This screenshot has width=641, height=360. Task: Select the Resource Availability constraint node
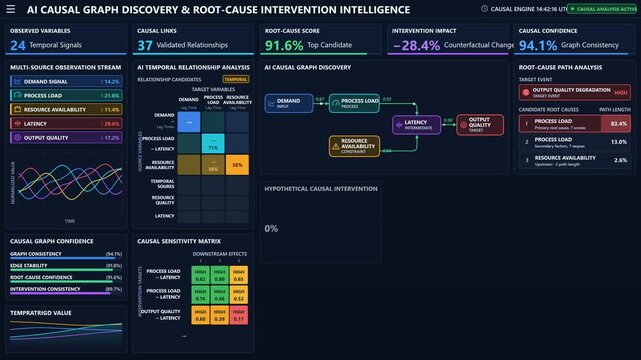click(x=354, y=146)
